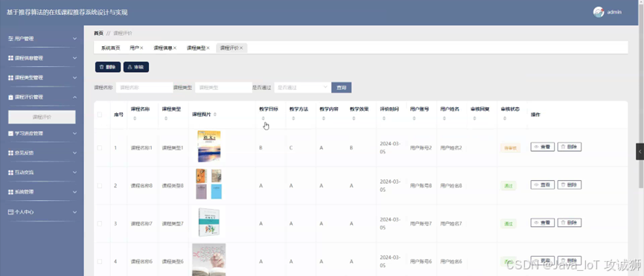
Task: Expand 意见反馈 menu chevron
Action: [74, 153]
